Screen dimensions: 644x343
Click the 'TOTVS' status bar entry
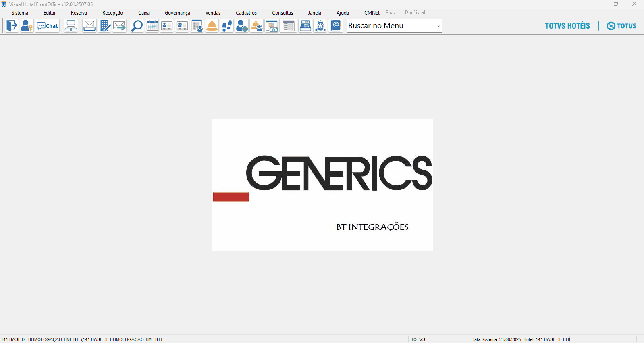coord(418,339)
